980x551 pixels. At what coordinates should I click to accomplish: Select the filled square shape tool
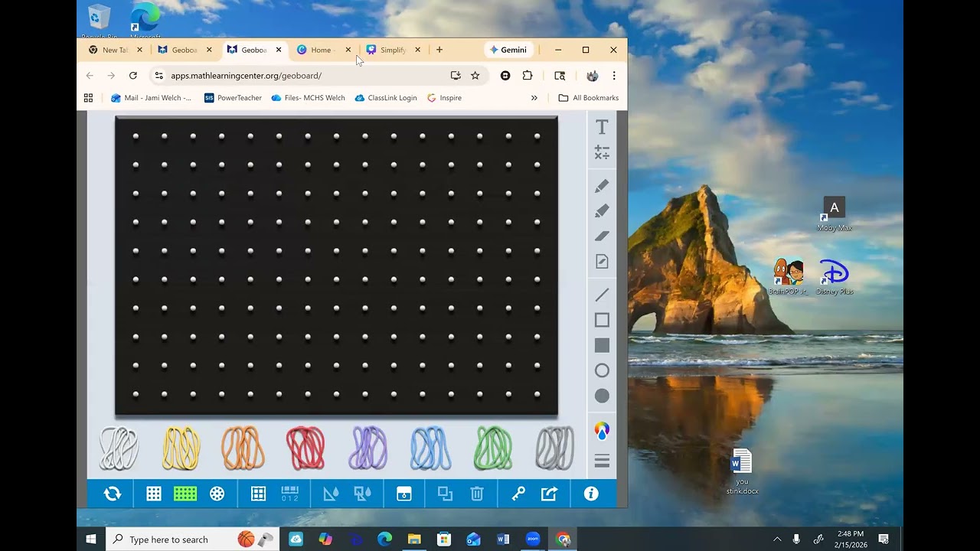602,345
